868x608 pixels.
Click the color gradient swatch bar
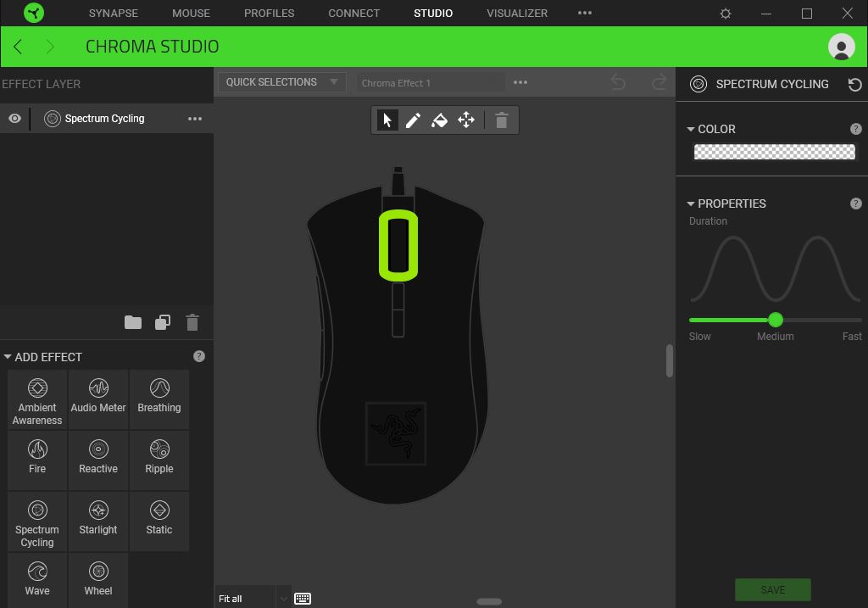click(x=775, y=152)
